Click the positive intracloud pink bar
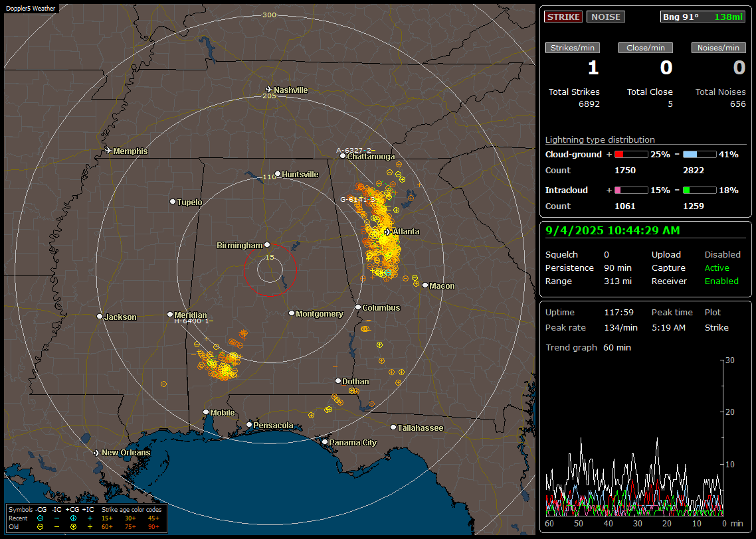Screen dimensions: 756x539 click(x=631, y=191)
